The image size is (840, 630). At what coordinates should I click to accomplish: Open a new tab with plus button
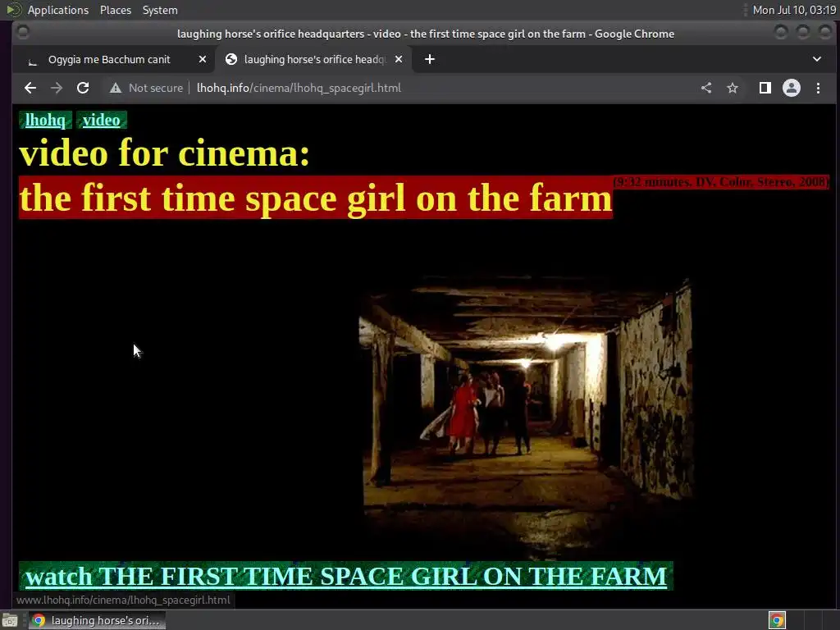(x=430, y=59)
